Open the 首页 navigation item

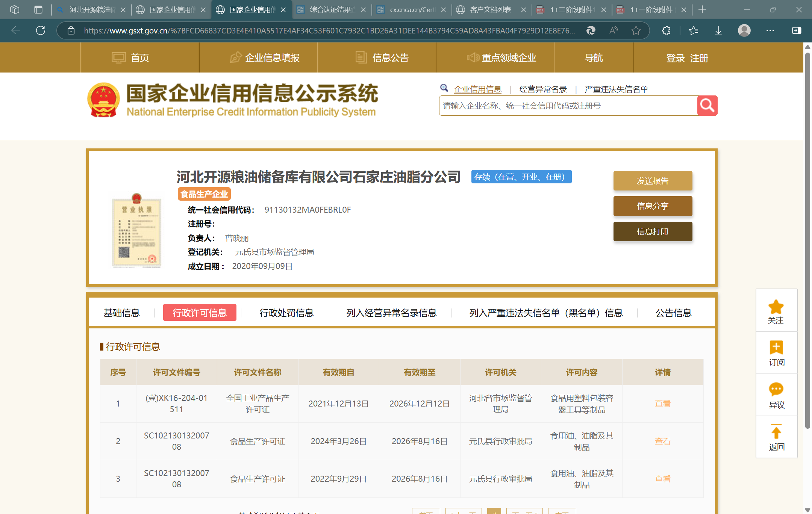pyautogui.click(x=140, y=57)
